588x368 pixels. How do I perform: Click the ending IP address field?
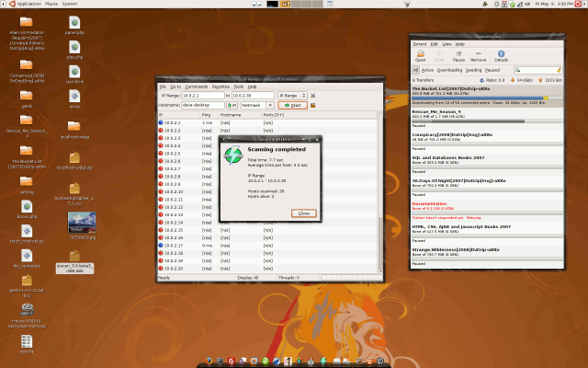click(x=254, y=96)
